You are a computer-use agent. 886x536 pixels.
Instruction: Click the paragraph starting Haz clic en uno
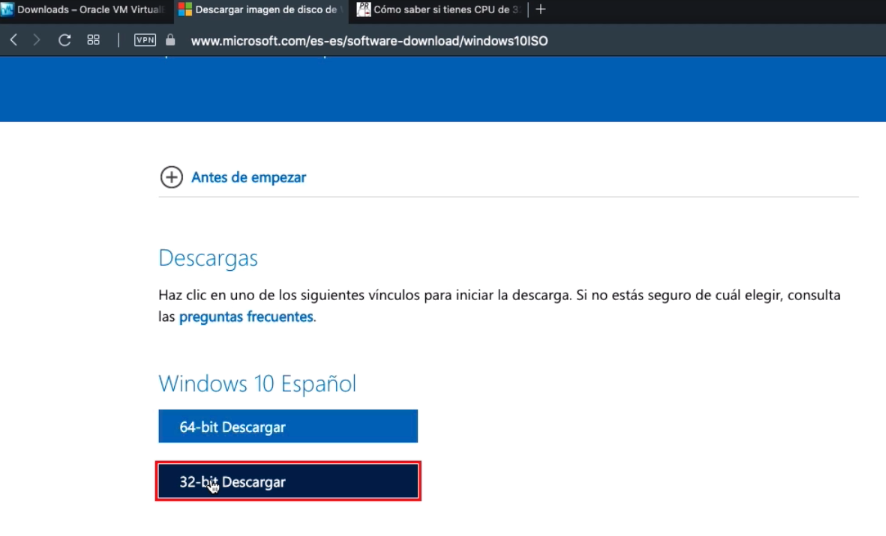click(500, 306)
